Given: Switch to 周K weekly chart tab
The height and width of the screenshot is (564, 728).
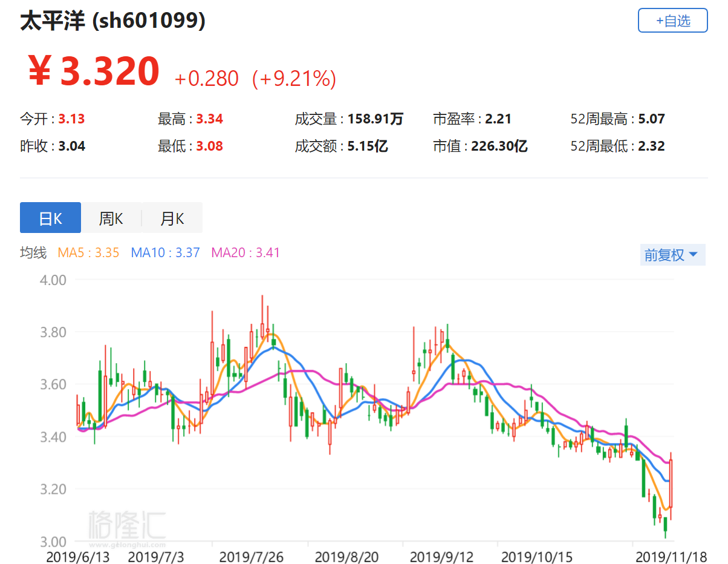Looking at the screenshot, I should coord(111,218).
